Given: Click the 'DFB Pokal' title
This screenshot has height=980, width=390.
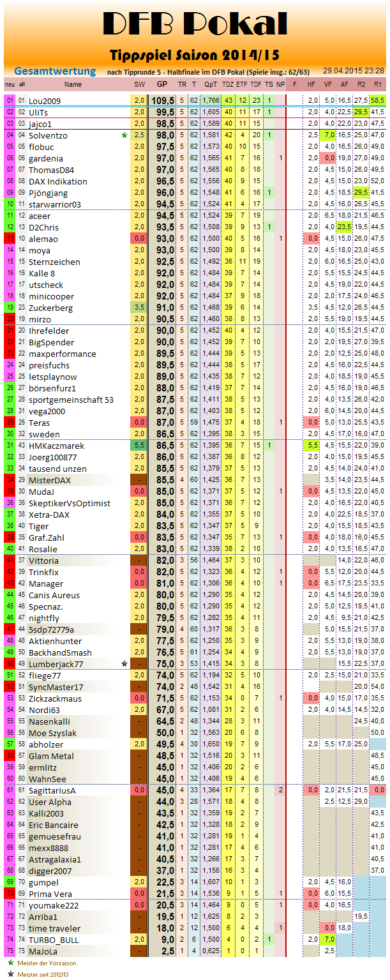Looking at the screenshot, I should (x=195, y=24).
